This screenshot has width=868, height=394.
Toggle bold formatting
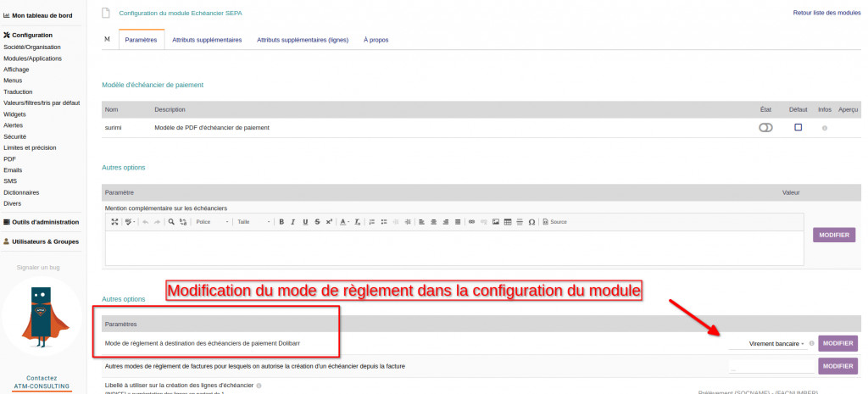[281, 222]
